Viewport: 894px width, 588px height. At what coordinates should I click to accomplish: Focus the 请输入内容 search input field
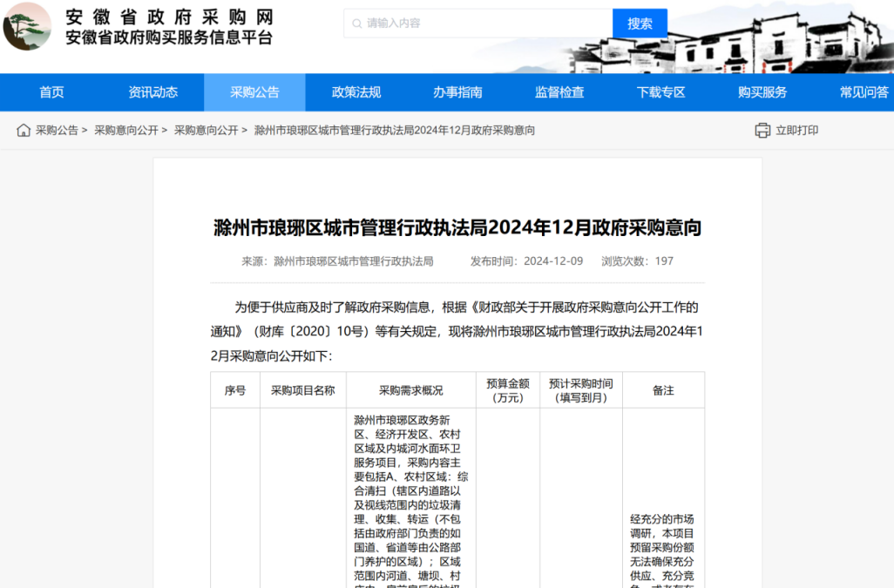pyautogui.click(x=478, y=24)
